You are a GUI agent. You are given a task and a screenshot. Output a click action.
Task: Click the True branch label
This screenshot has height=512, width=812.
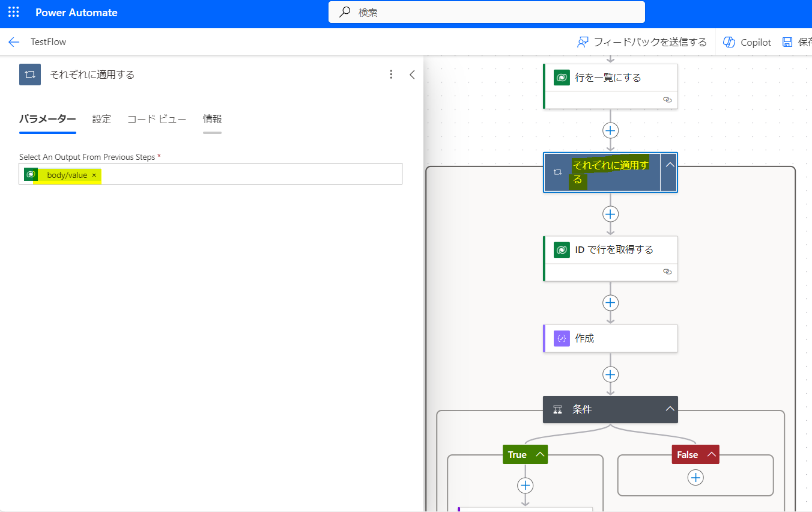[517, 455]
